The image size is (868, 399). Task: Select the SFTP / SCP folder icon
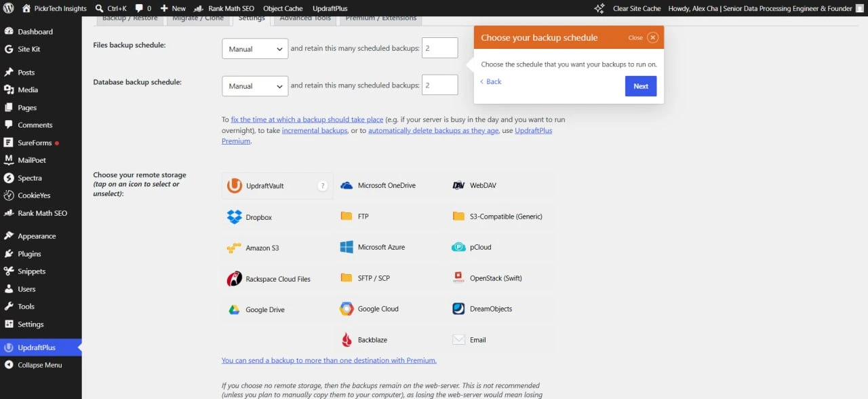347,278
